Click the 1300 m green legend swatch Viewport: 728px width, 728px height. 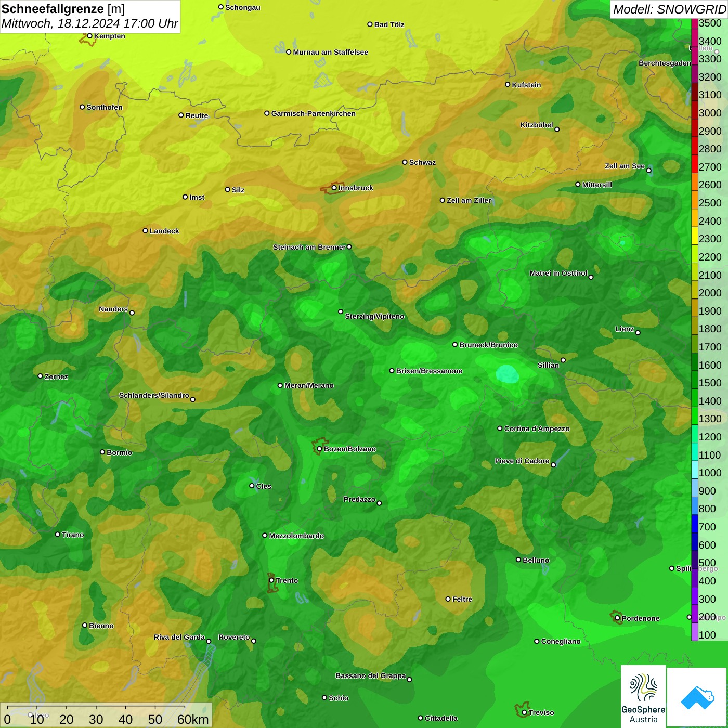point(695,416)
